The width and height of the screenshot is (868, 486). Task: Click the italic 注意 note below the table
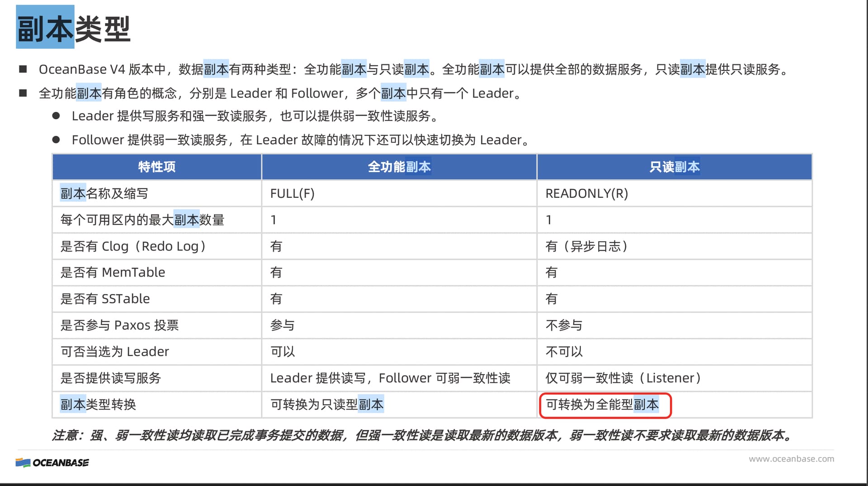coord(423,435)
